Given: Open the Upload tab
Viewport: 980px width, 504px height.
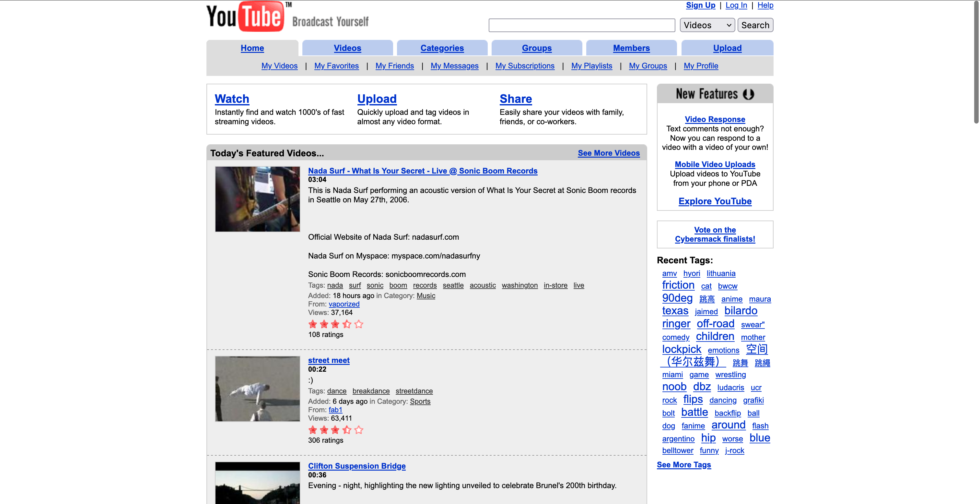Looking at the screenshot, I should coord(727,48).
